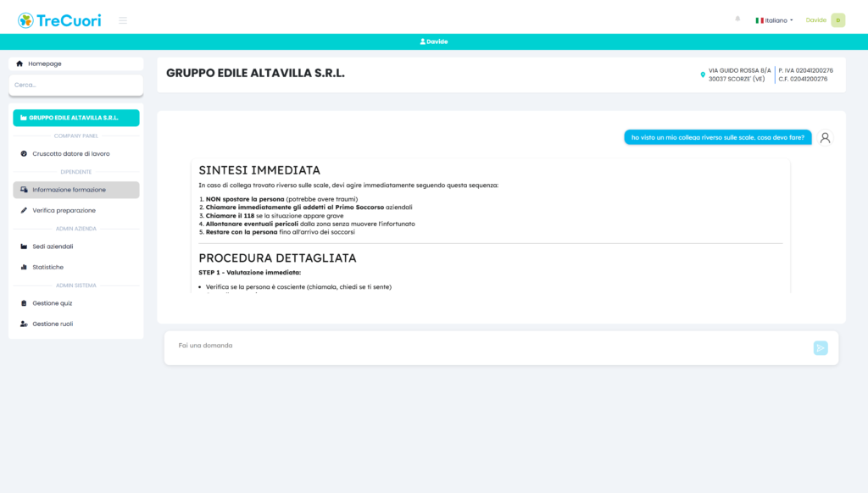Select GRUPPO EDILE ALTAVILLA S.R.L. sidebar button
The width and height of the screenshot is (868, 493).
(75, 118)
